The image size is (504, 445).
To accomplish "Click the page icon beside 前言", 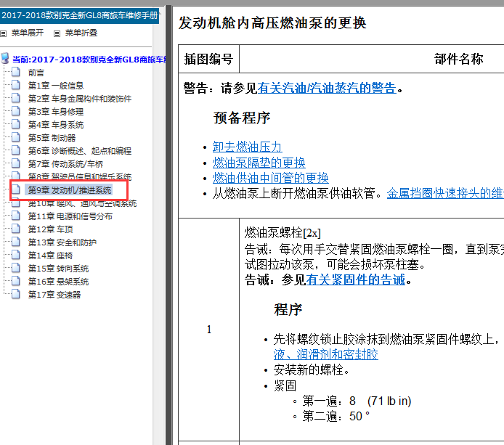I will click(16, 72).
